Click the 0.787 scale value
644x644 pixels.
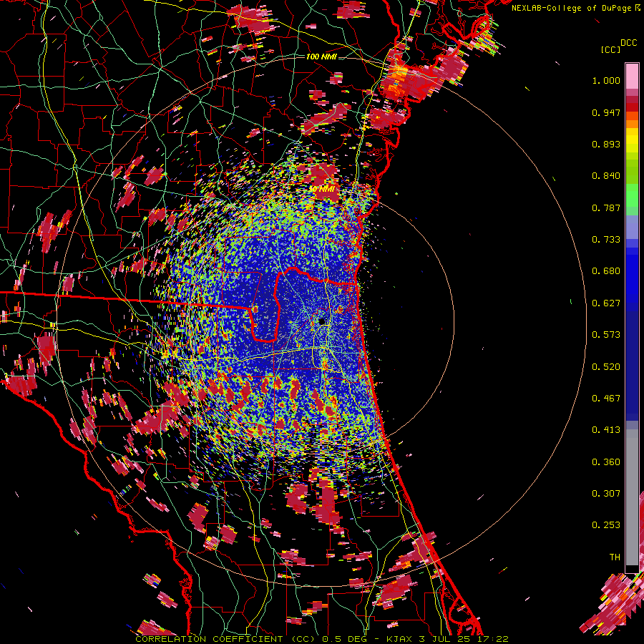606,208
